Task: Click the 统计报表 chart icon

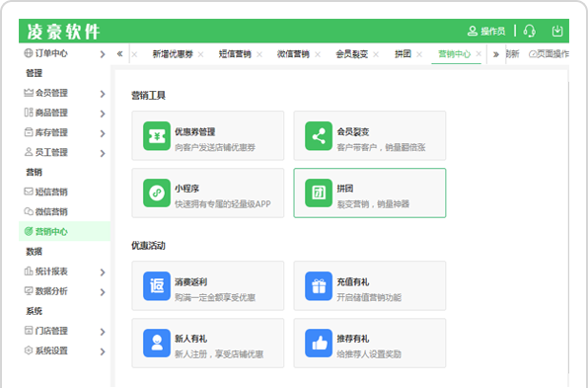Action: [x=29, y=271]
